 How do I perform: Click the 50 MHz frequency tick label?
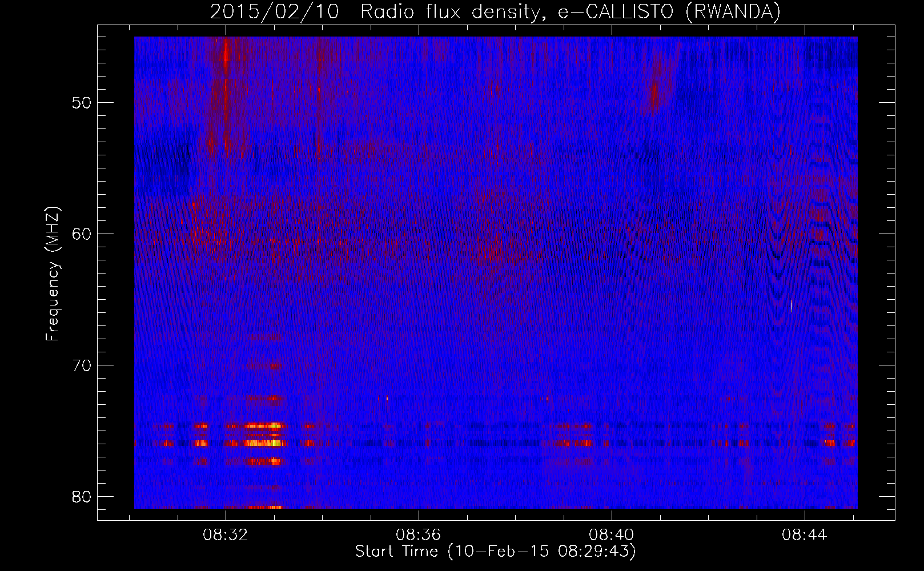coord(82,103)
